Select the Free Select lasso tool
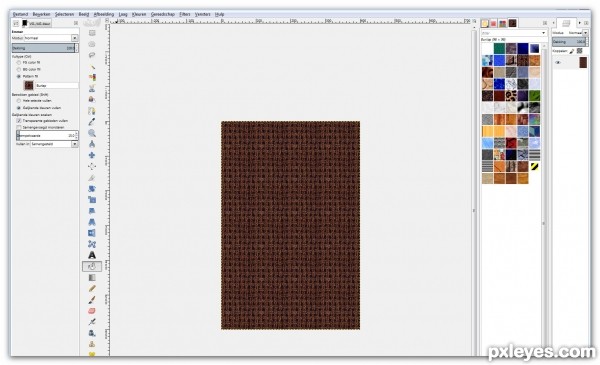This screenshot has width=600, height=365. (92, 55)
